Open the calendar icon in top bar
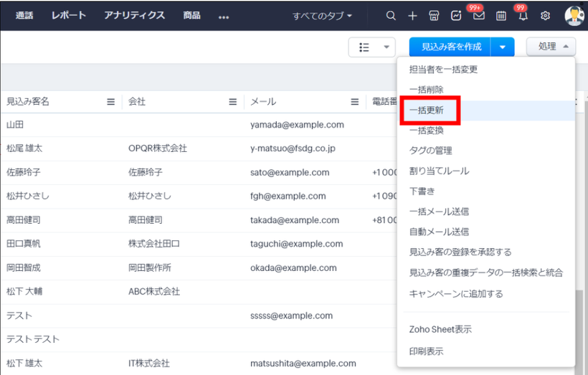 tap(501, 16)
